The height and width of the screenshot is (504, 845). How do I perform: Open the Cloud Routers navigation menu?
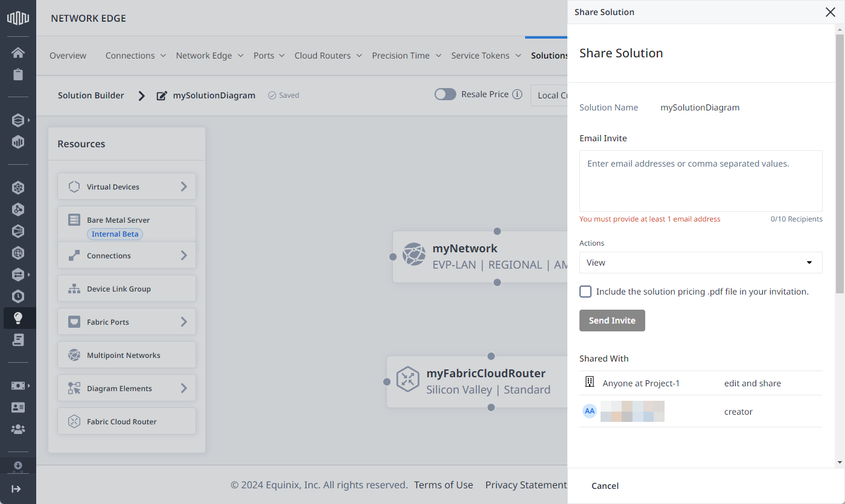click(328, 56)
